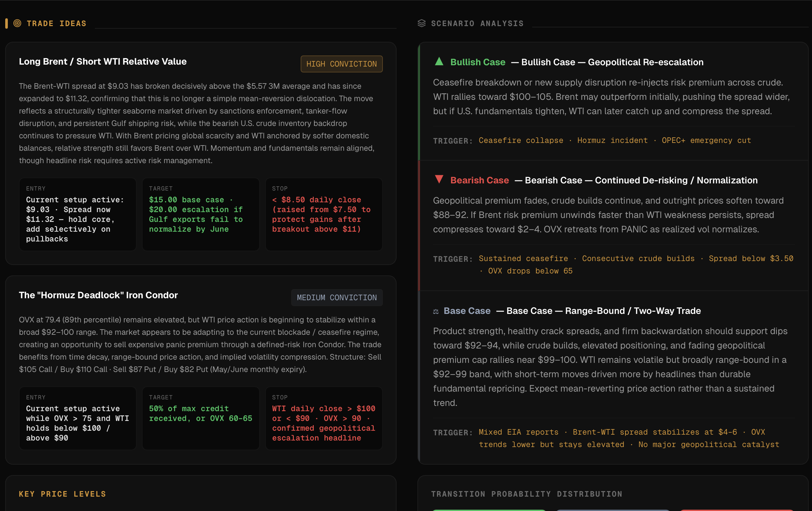This screenshot has height=511, width=812.
Task: Click the layers icon beside Scenario Analysis
Action: coord(422,23)
